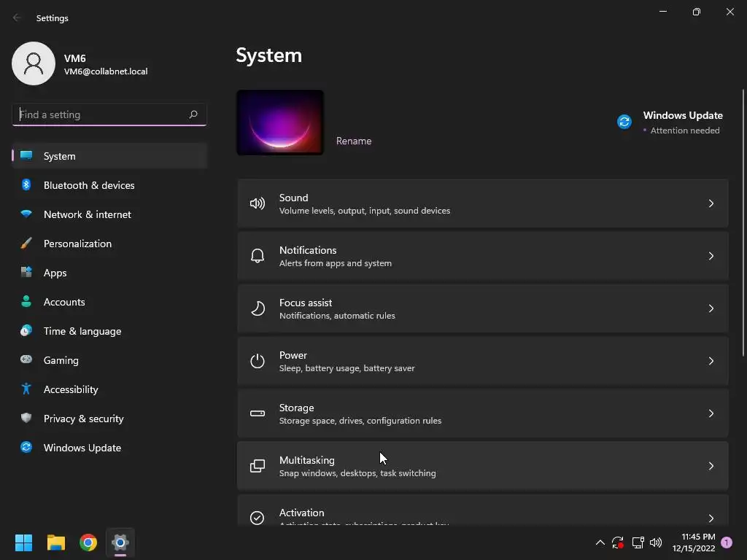Screen dimensions: 747x560
Task: Click the Network wifi icon in sidebar
Action: [x=26, y=214]
